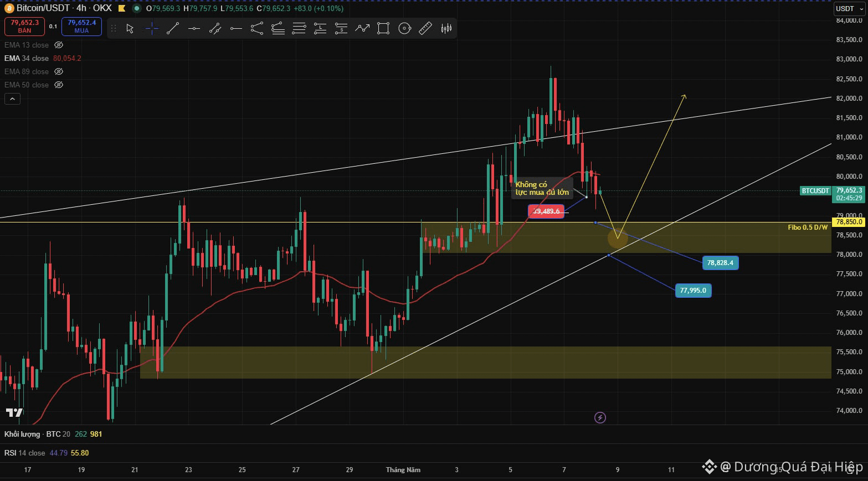Pick the zigzag path arrow tool
The height and width of the screenshot is (481, 868).
(x=362, y=28)
